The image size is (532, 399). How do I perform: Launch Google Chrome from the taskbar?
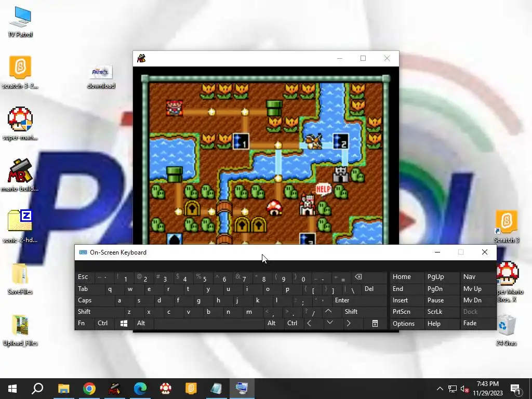click(89, 389)
